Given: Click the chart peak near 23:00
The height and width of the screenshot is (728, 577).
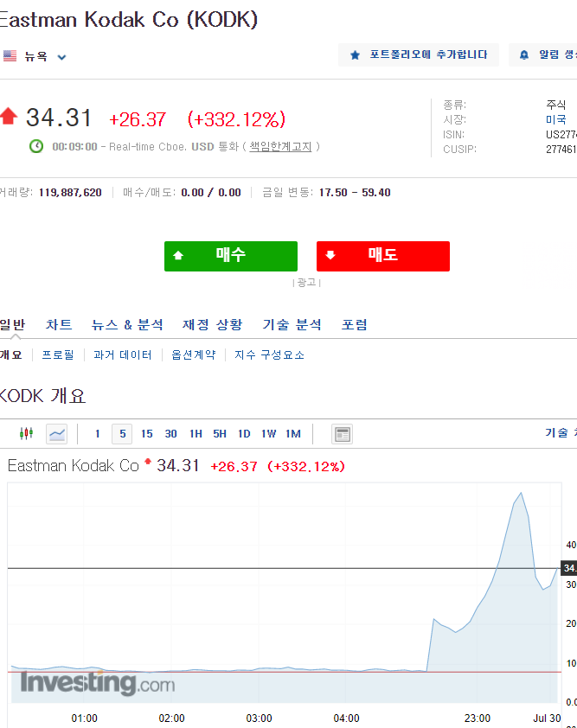Looking at the screenshot, I should 521,493.
